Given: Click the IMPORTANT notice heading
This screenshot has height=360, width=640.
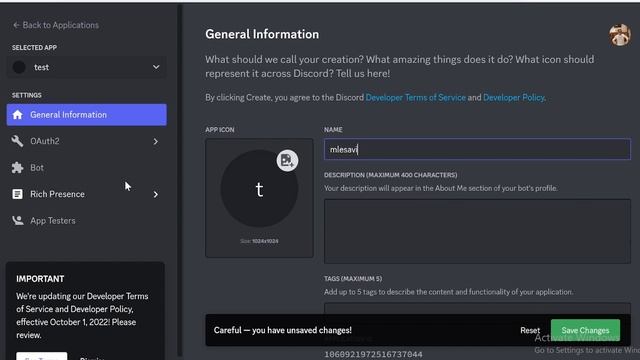Looking at the screenshot, I should (x=40, y=279).
